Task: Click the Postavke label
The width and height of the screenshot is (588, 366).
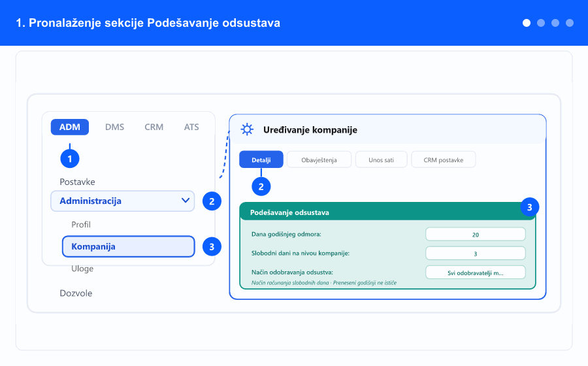Action: 77,182
